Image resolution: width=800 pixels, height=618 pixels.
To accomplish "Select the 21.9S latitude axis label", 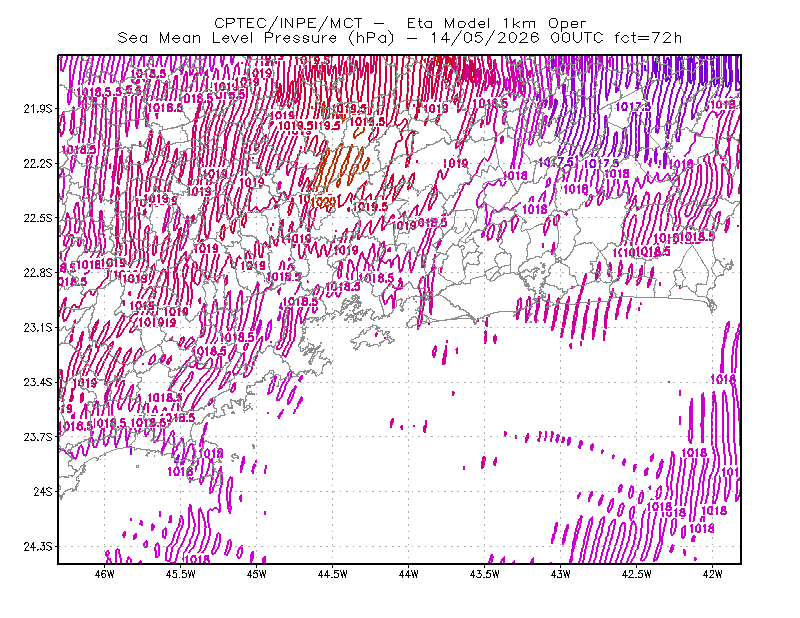I will pos(38,108).
